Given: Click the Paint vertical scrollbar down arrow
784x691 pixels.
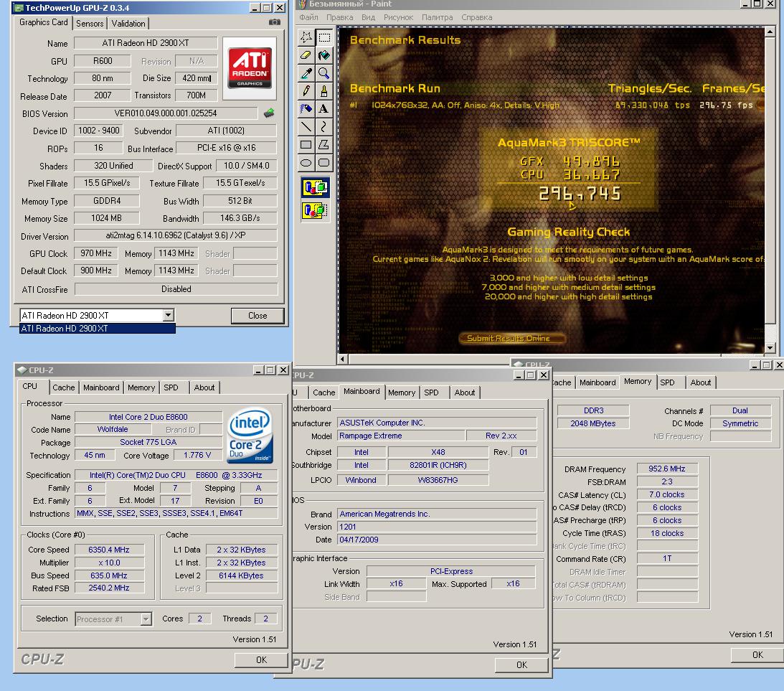Looking at the screenshot, I should point(770,347).
